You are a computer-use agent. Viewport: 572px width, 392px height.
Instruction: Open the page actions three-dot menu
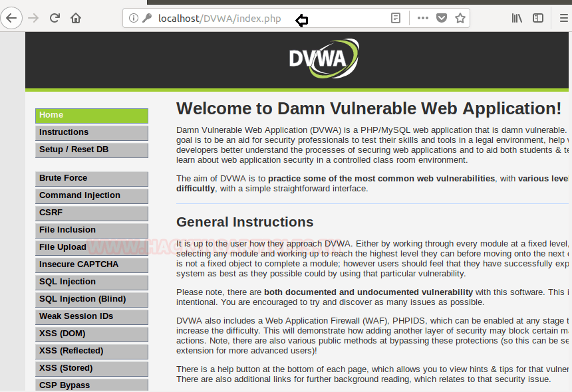click(x=422, y=18)
